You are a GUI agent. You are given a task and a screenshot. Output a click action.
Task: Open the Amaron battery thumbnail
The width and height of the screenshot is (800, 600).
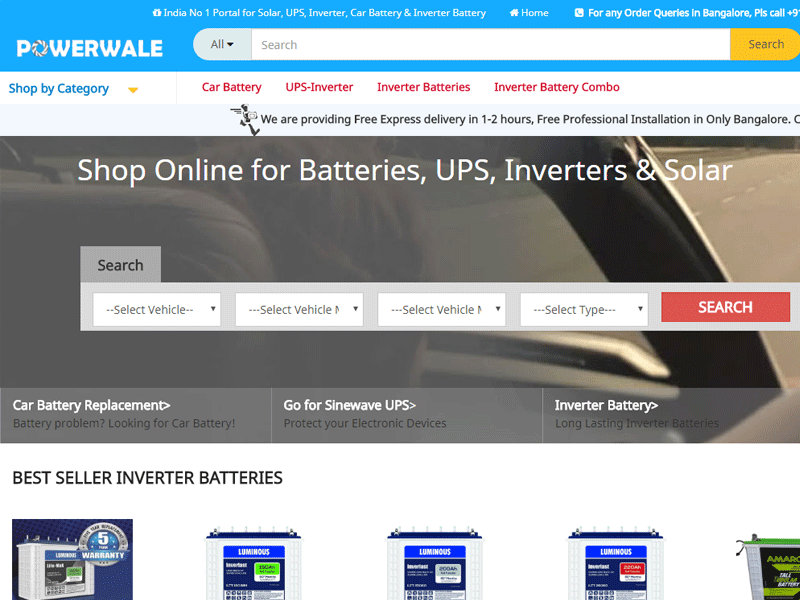coord(768,568)
